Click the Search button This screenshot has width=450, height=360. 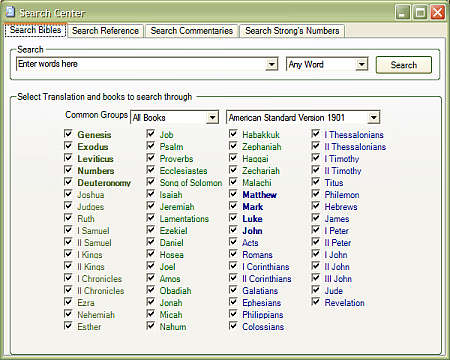[x=404, y=65]
